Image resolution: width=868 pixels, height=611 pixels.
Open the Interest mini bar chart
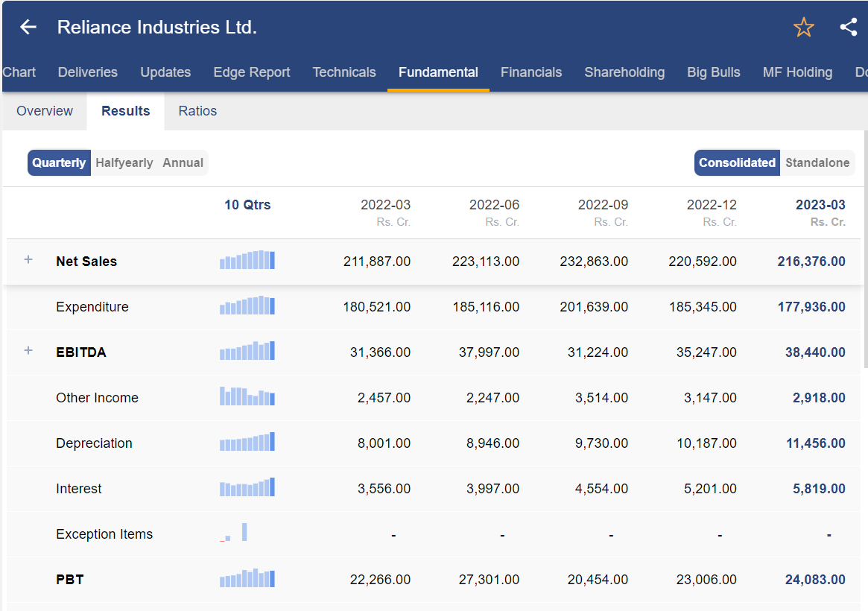[x=247, y=487]
